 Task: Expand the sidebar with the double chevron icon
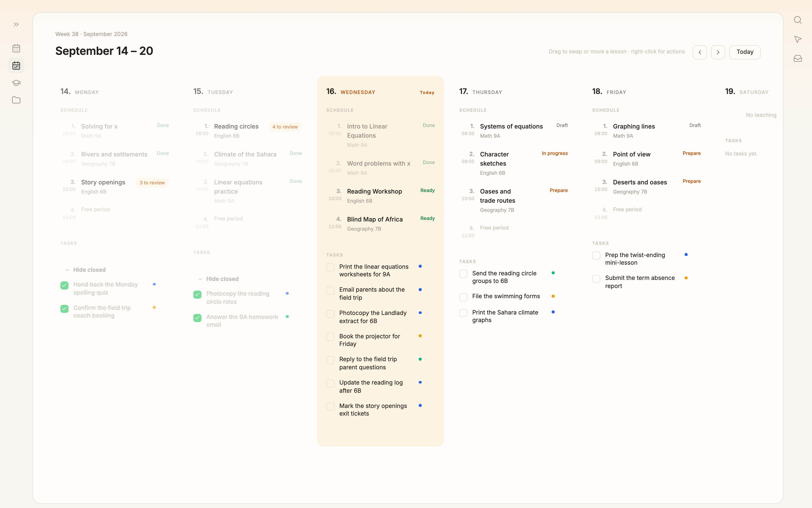16,25
